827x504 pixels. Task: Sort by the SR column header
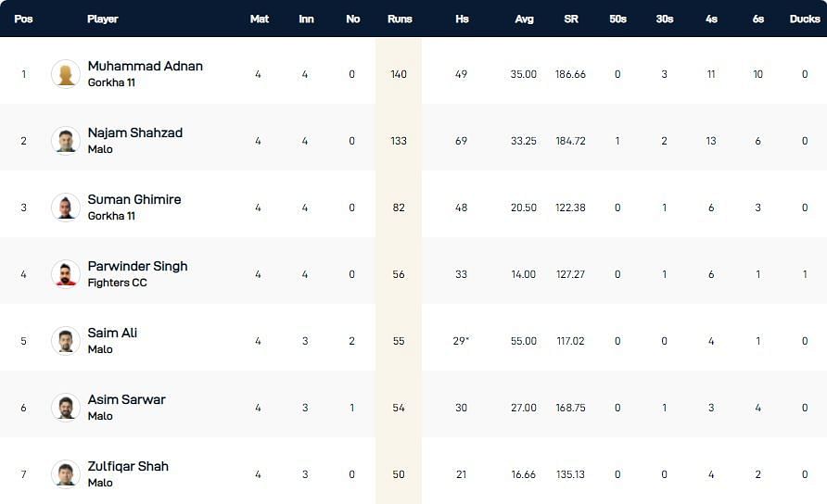(571, 19)
